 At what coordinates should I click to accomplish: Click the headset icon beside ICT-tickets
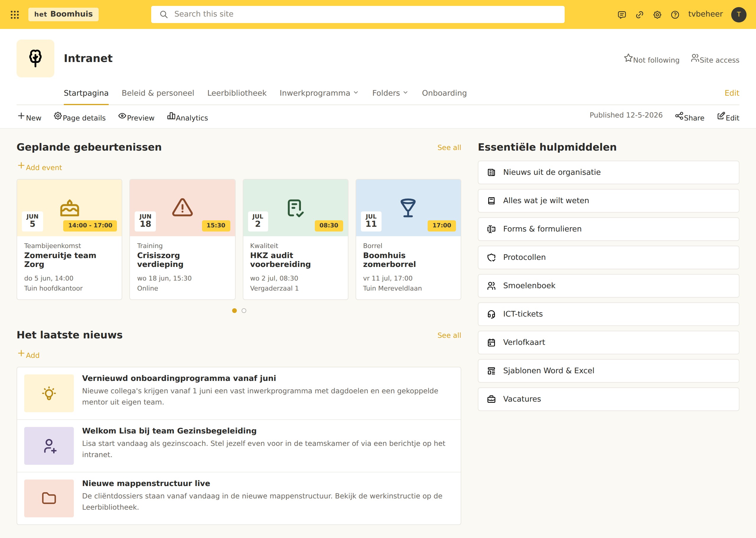coord(491,314)
